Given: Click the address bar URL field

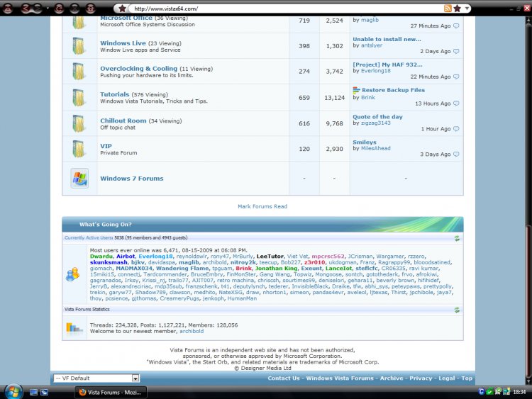Looking at the screenshot, I should [287, 9].
